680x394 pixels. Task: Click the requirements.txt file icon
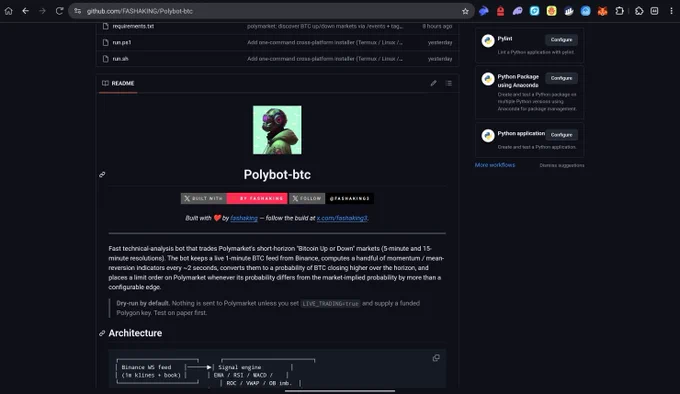click(x=105, y=26)
